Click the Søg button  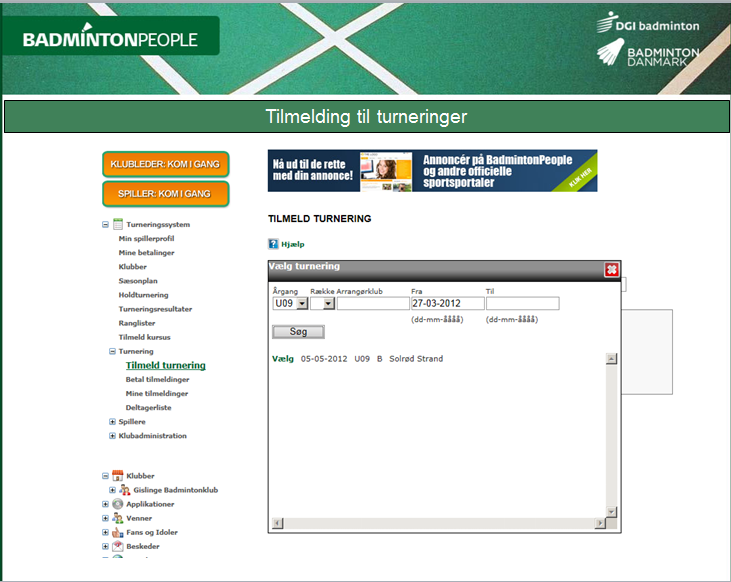pyautogui.click(x=298, y=331)
